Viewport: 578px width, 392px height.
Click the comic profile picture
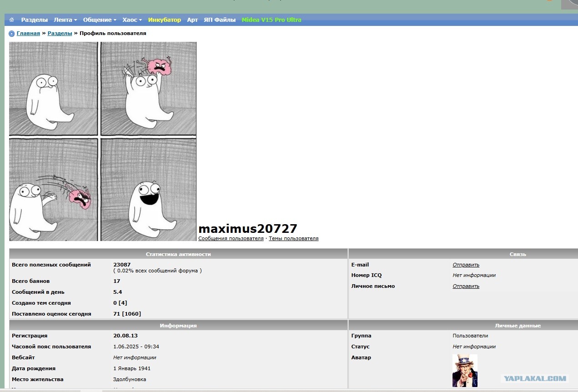point(103,141)
